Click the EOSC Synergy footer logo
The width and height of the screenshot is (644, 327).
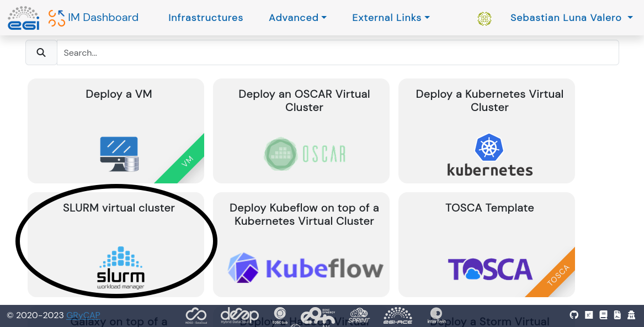pyautogui.click(x=319, y=316)
